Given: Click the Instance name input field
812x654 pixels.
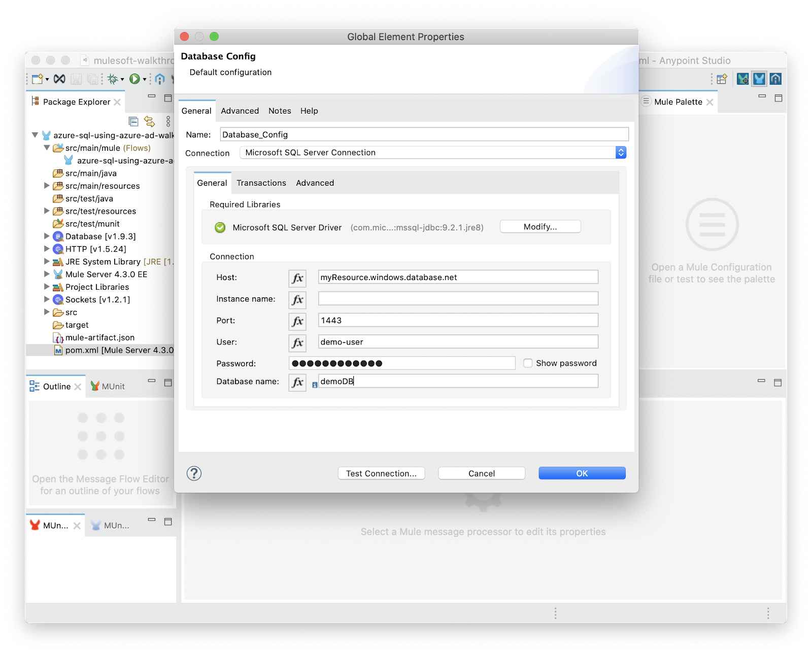Looking at the screenshot, I should (x=458, y=299).
